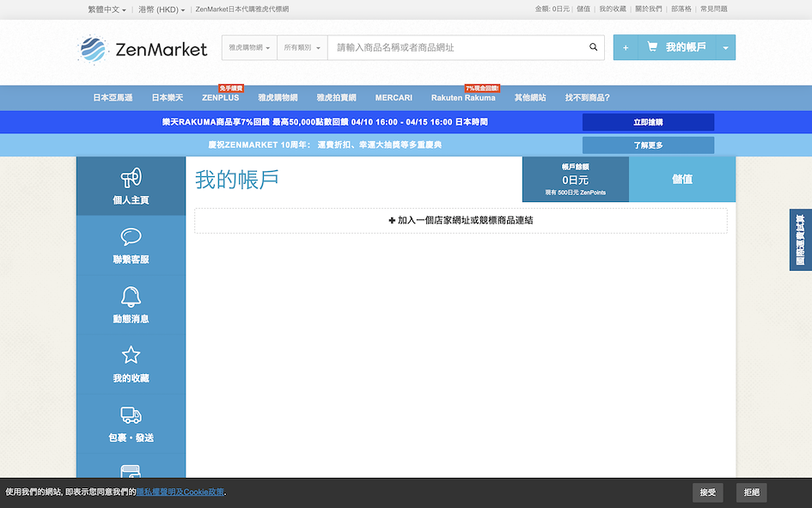Click the ZenMarket logo
The height and width of the screenshot is (508, 812).
143,50
